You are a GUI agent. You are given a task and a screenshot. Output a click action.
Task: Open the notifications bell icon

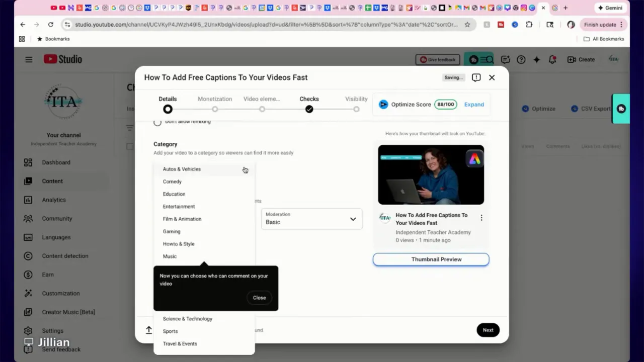tap(552, 59)
